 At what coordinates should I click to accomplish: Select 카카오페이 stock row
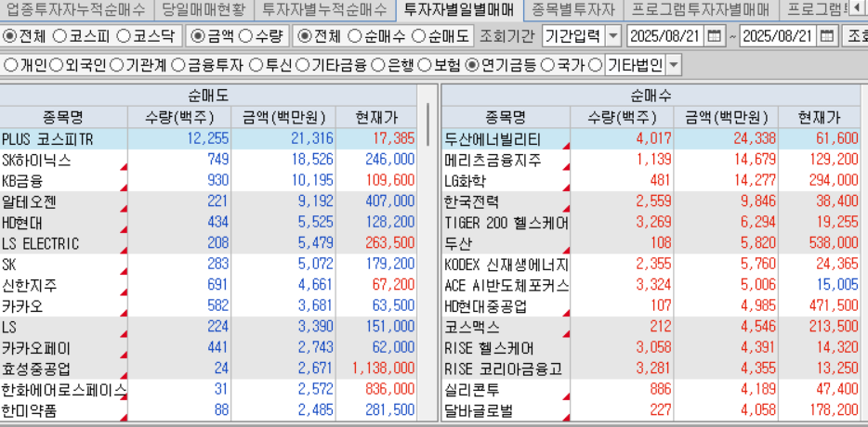tap(208, 348)
